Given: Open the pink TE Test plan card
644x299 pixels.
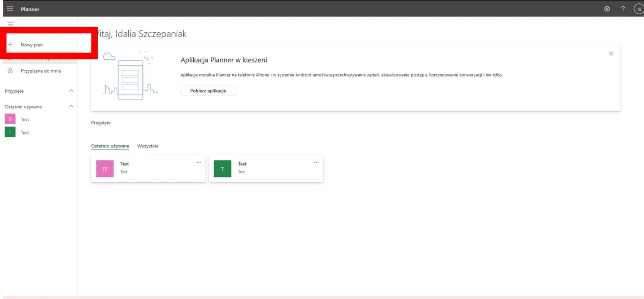Looking at the screenshot, I should [x=148, y=168].
